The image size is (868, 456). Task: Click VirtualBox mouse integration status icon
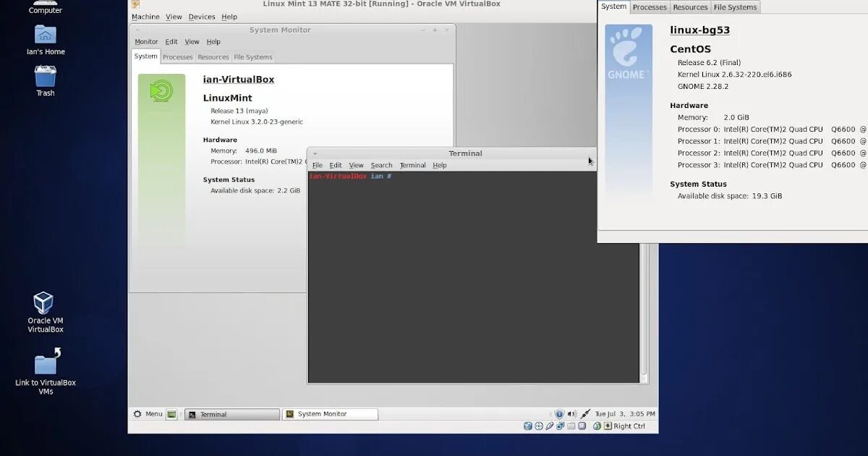pyautogui.click(x=597, y=426)
